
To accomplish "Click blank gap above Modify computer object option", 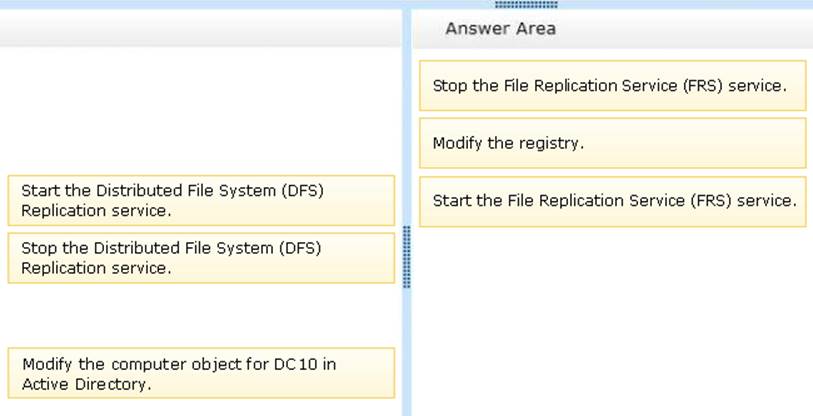I will (x=200, y=315).
